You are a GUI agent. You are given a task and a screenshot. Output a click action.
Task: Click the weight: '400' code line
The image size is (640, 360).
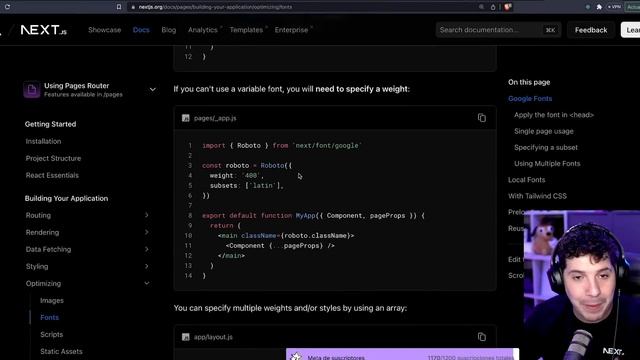(x=237, y=176)
